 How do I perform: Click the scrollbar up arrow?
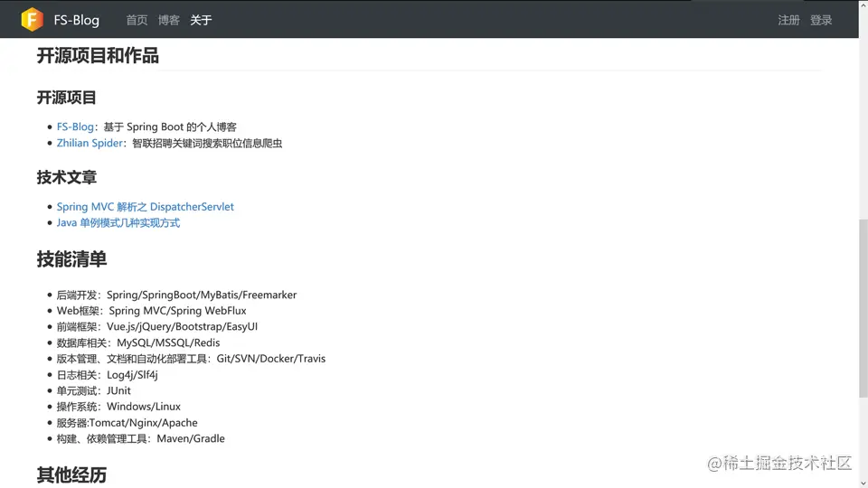(x=863, y=5)
